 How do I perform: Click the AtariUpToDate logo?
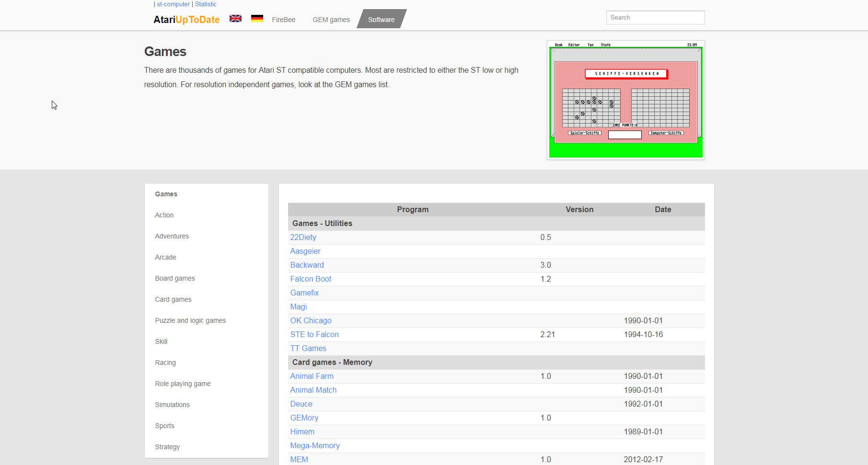click(x=186, y=20)
